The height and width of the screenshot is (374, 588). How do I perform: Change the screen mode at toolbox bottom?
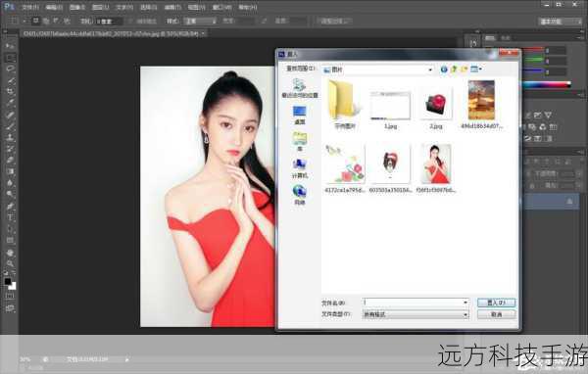click(10, 308)
